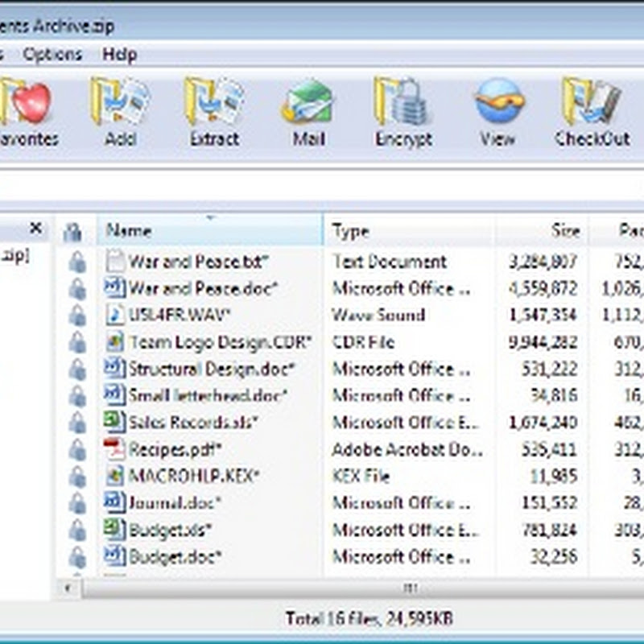Click the Extract toolbar icon
Image resolution: width=644 pixels, height=644 pixels.
pos(214,101)
